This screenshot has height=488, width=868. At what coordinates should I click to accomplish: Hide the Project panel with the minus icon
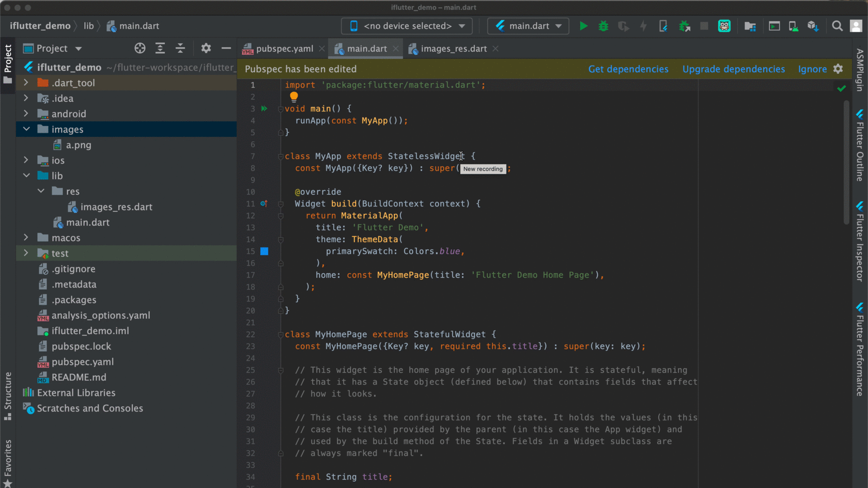tap(226, 48)
